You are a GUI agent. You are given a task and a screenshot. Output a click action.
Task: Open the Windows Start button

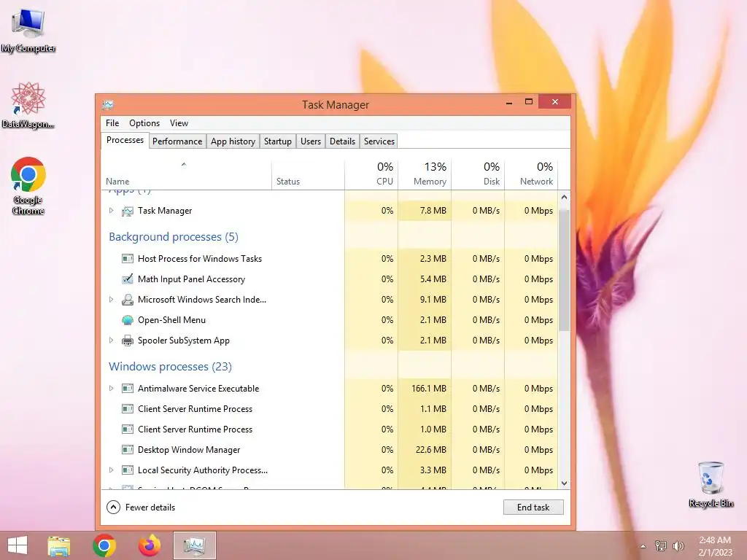(18, 545)
